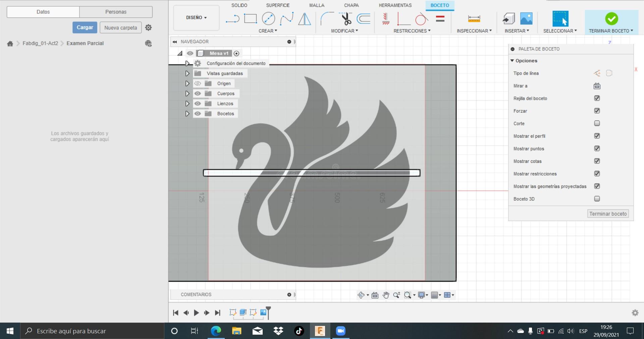The image size is (644, 339).
Task: Switch to the SOLIDO tab
Action: tap(239, 5)
